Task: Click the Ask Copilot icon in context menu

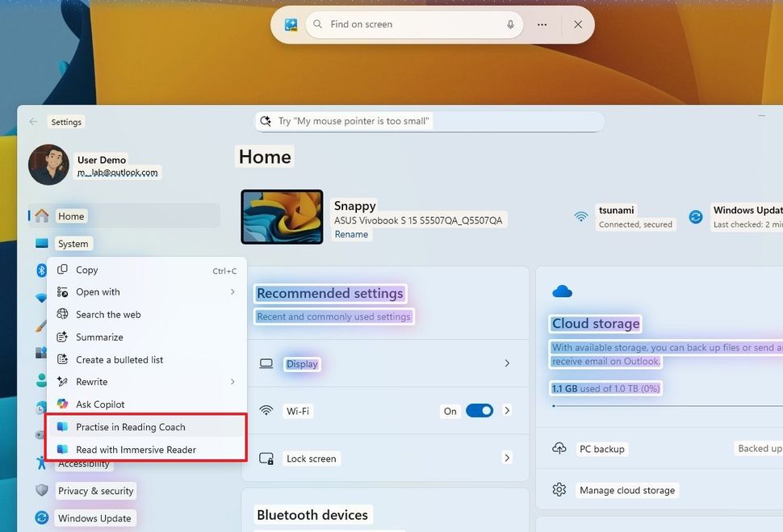Action: (63, 404)
